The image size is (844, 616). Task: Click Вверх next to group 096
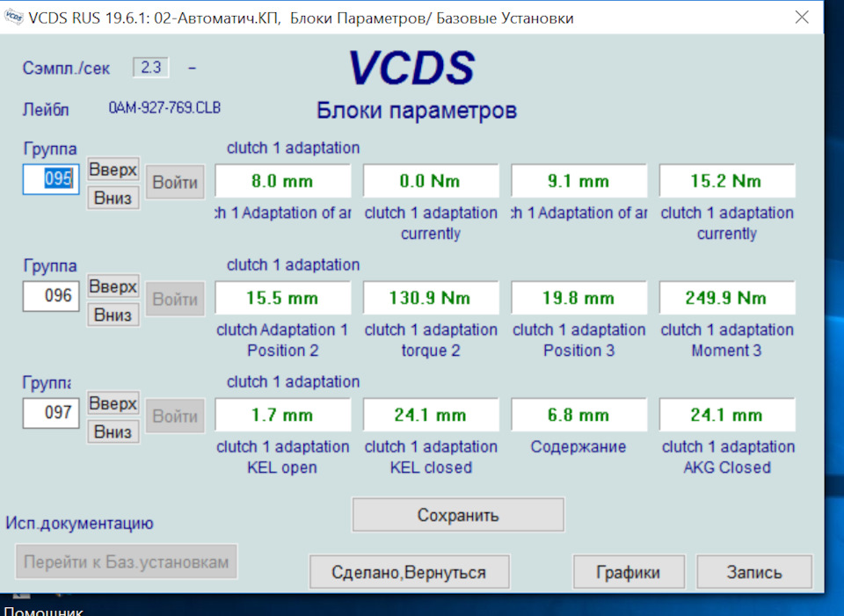pyautogui.click(x=113, y=286)
